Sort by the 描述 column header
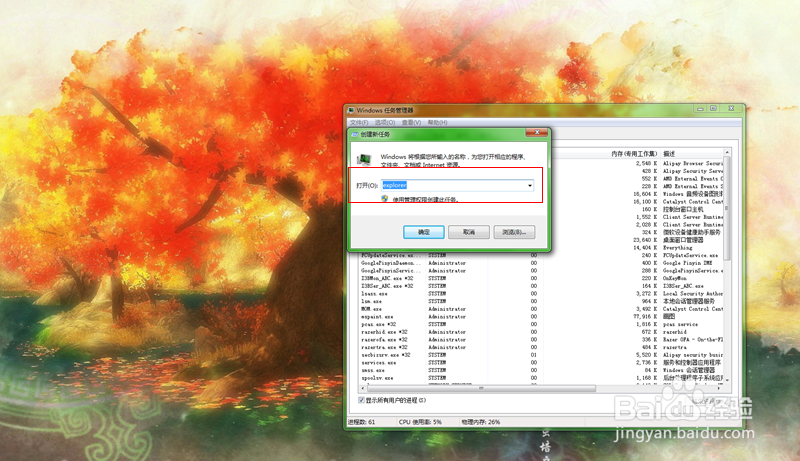Image resolution: width=800 pixels, height=461 pixels. point(669,153)
